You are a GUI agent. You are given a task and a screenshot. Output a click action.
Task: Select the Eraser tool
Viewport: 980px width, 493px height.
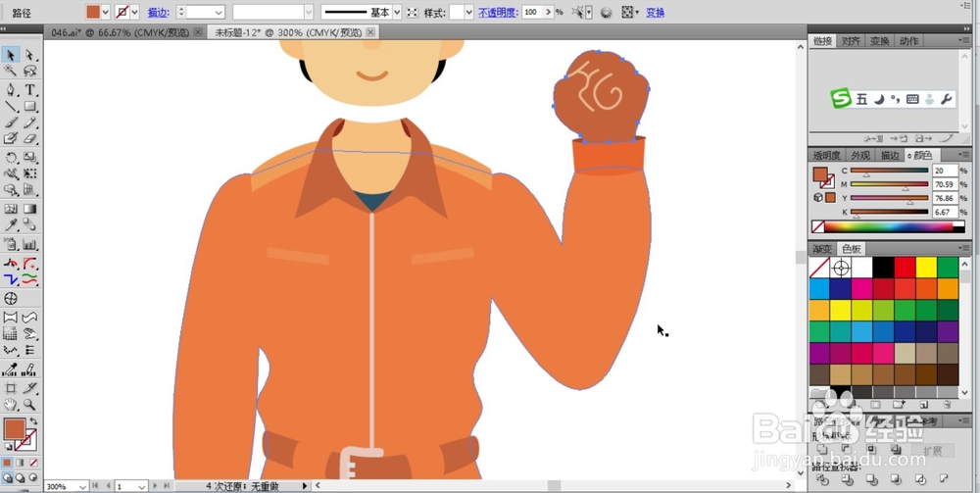coord(30,139)
